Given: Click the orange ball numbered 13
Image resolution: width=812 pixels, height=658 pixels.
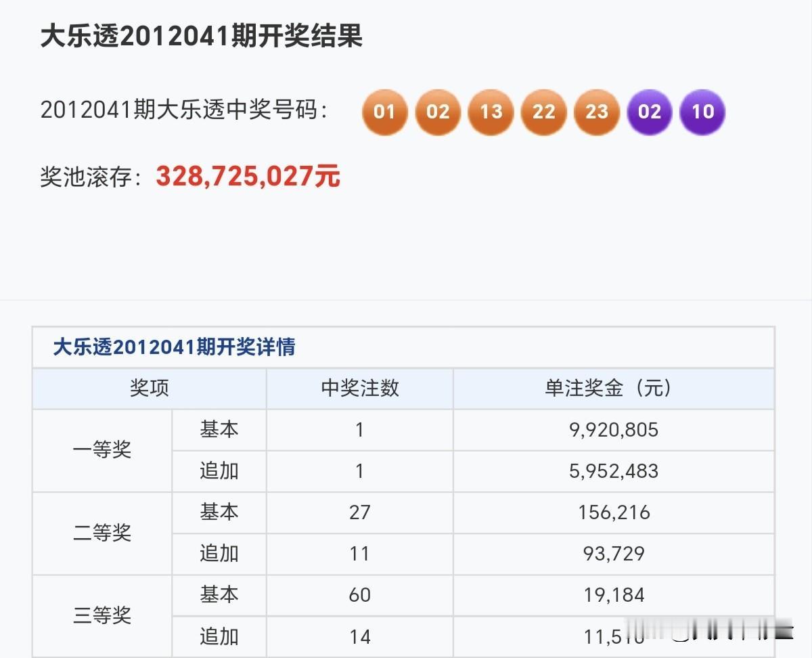Looking at the screenshot, I should [x=491, y=112].
